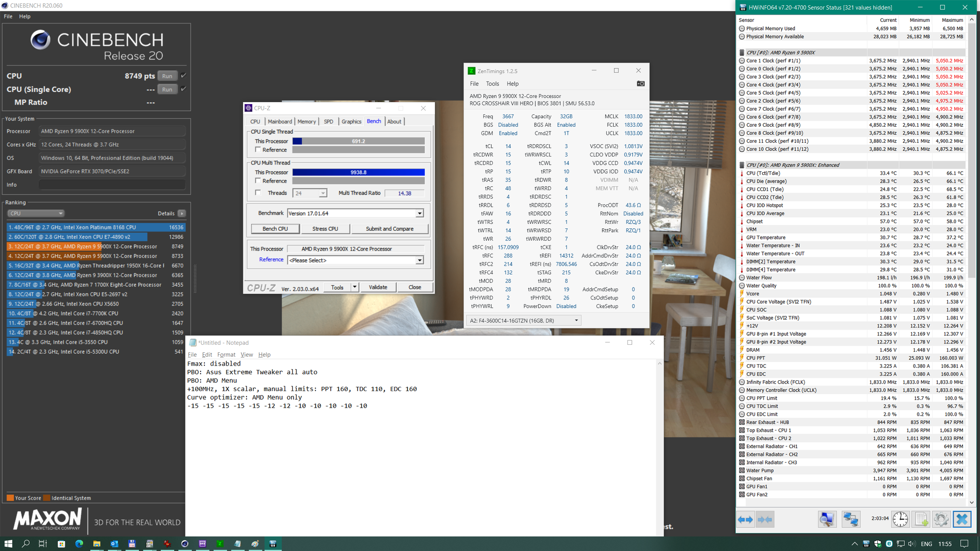The height and width of the screenshot is (551, 980).
Task: Click HWiNFO blue X close sensors icon
Action: coord(962,519)
